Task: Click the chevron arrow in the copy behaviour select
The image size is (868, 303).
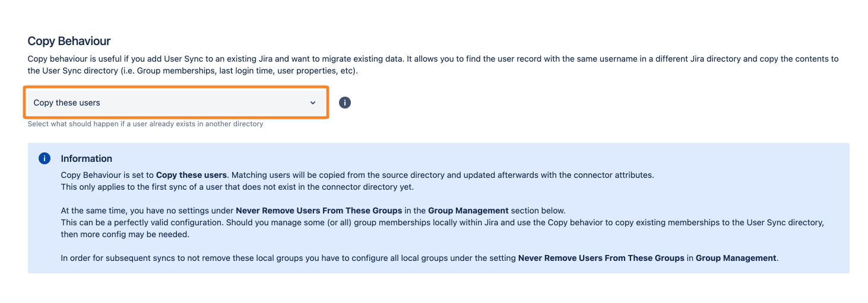Action: point(313,103)
